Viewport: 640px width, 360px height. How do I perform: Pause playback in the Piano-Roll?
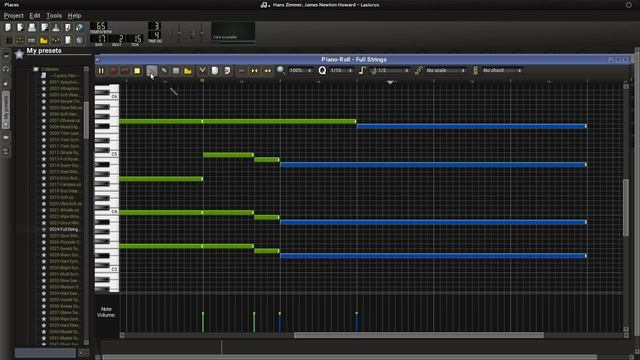coord(101,71)
